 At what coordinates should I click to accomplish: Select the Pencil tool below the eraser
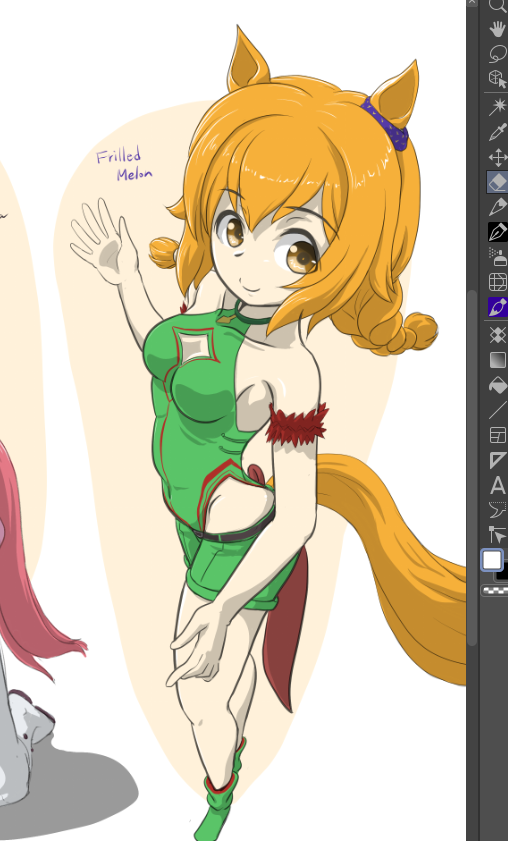point(498,207)
